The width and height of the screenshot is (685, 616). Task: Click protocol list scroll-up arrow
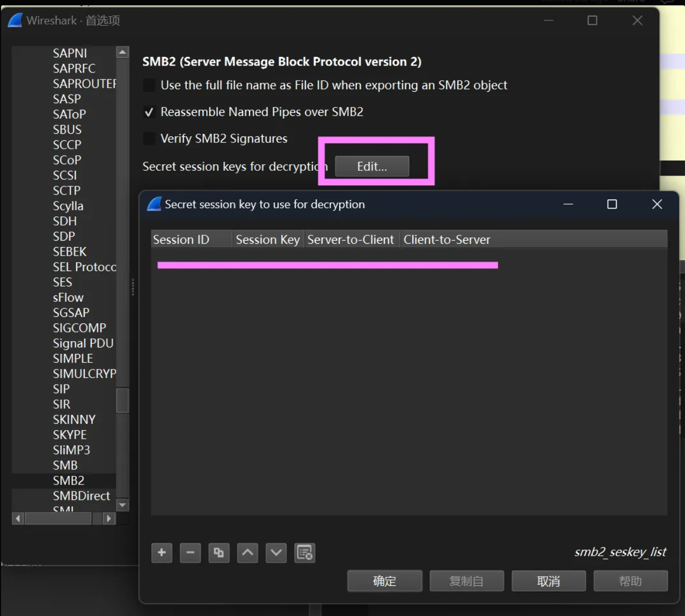pyautogui.click(x=122, y=52)
